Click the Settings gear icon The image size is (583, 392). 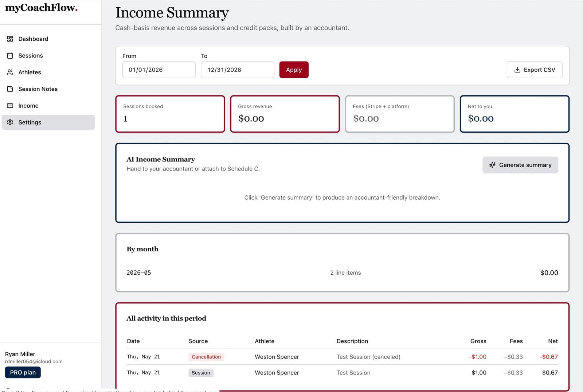(10, 122)
